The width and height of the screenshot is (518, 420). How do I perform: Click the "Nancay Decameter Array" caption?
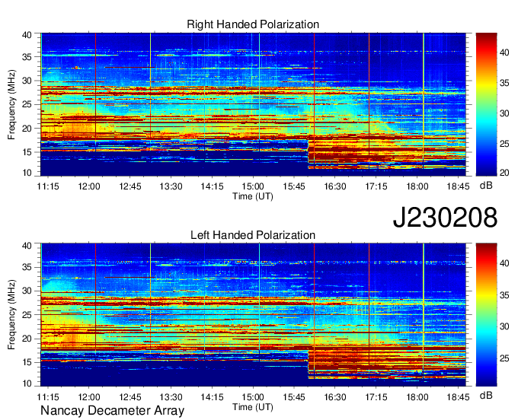pos(112,410)
